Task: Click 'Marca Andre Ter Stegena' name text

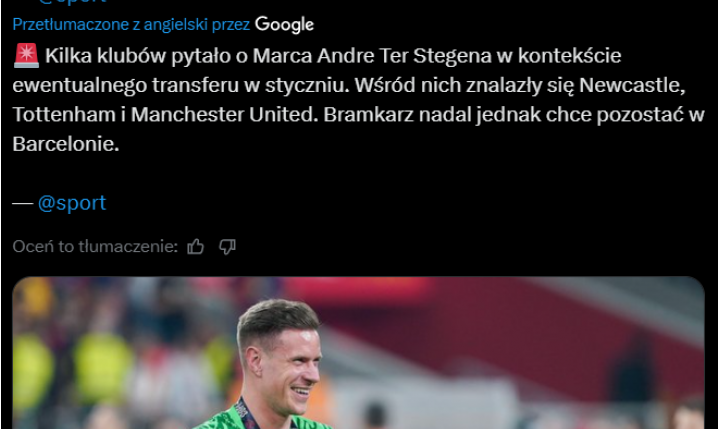Action: coord(372,56)
